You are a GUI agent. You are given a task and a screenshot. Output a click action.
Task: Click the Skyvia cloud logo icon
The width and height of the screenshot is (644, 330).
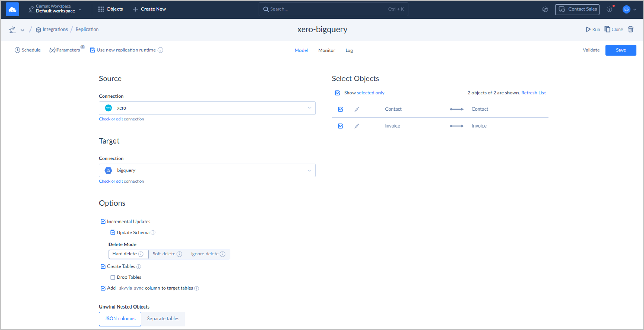point(12,9)
